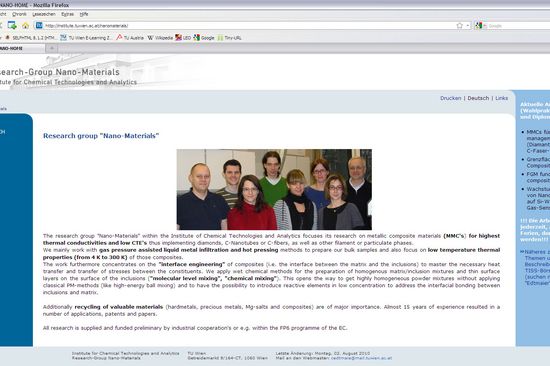Click the research group team photo

274,189
